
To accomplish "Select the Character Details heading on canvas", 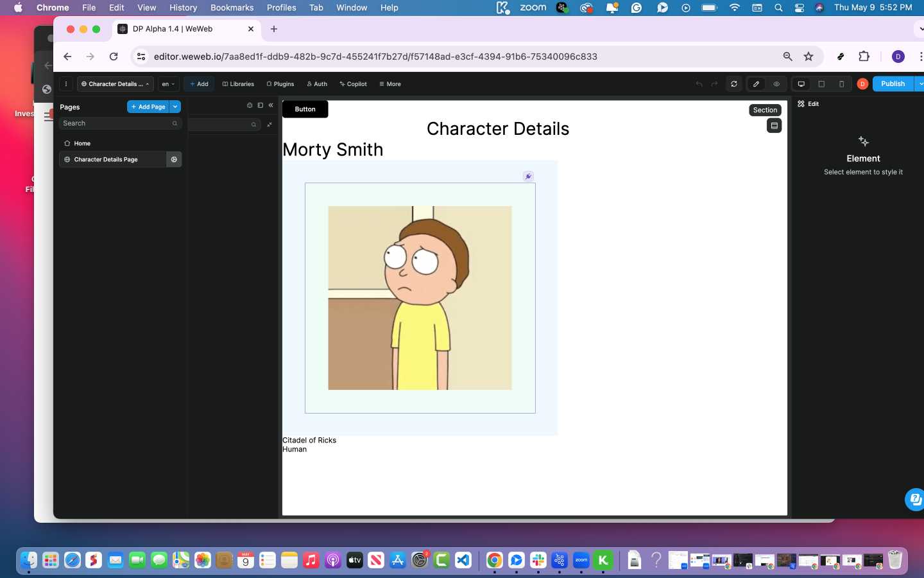I will click(x=498, y=128).
